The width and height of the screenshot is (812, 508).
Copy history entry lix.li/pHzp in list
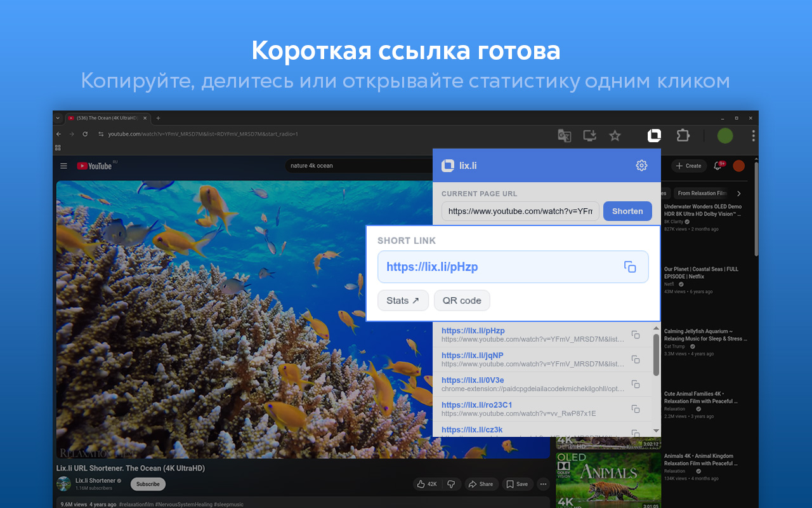coord(635,335)
